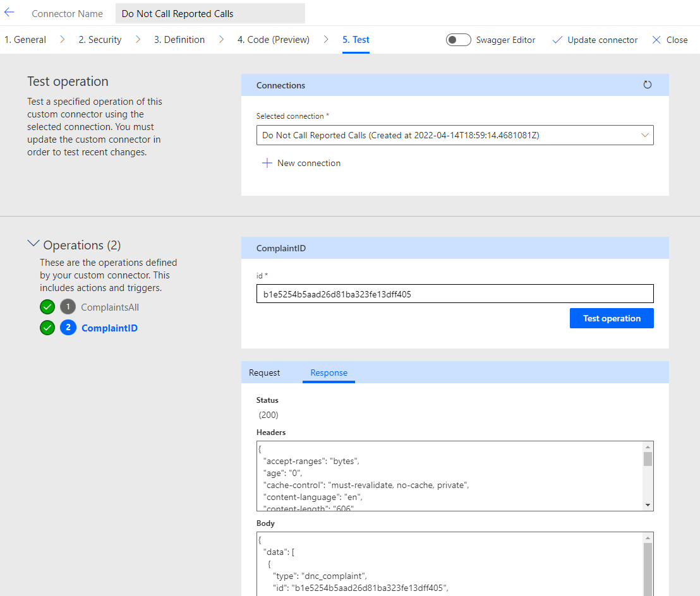Click the Body scrollbar thumb
Image resolution: width=700 pixels, height=596 pixels.
point(648,569)
